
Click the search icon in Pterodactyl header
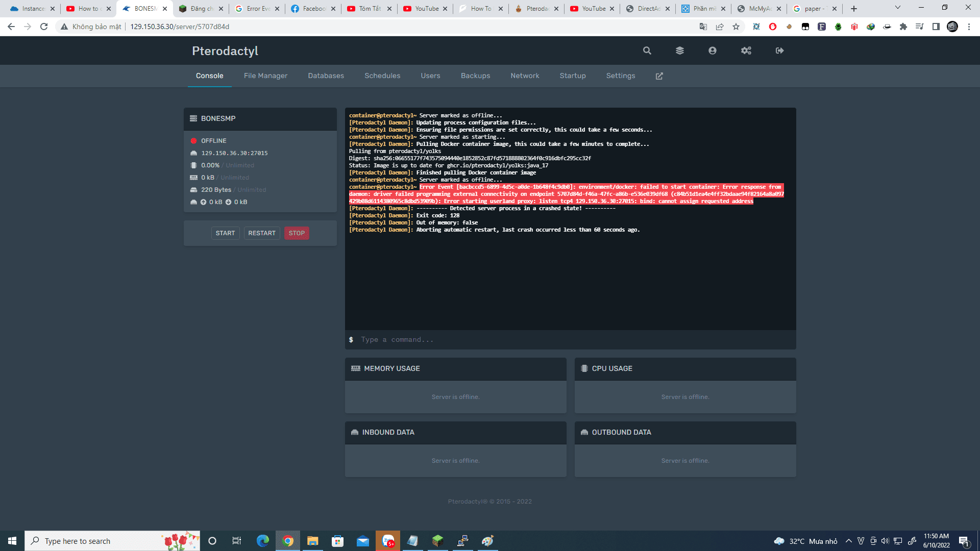point(647,51)
